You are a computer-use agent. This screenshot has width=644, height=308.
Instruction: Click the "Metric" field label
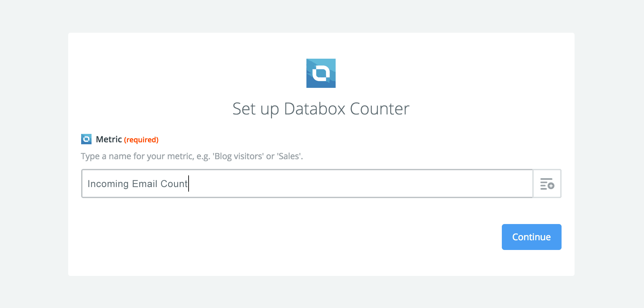pyautogui.click(x=109, y=139)
